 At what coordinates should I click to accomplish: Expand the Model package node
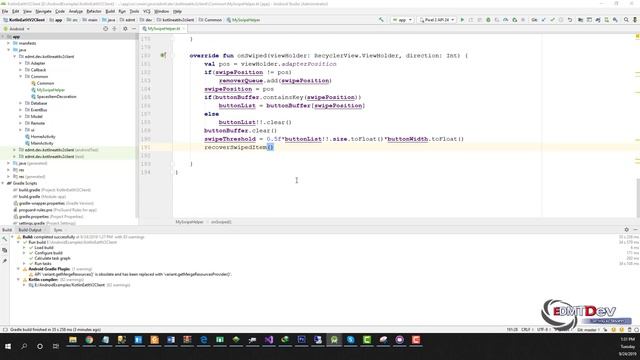[x=20, y=116]
